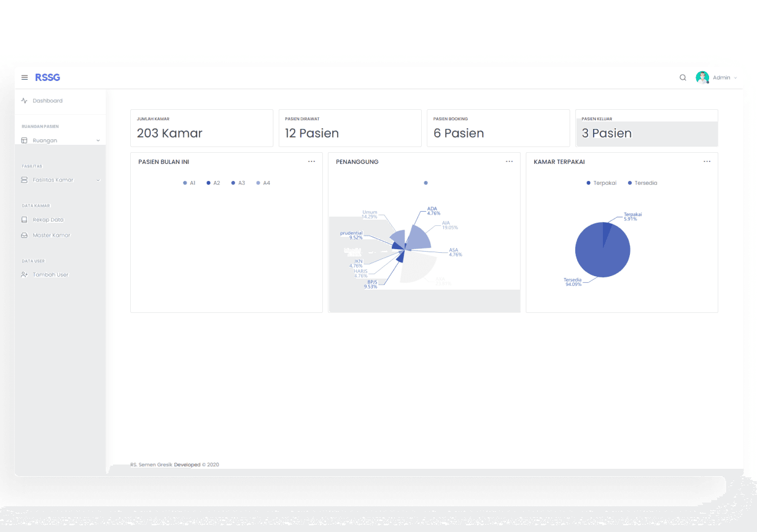Screen dimensions: 757x532
Task: Click the Master Kamar inbox icon
Action: pyautogui.click(x=24, y=236)
